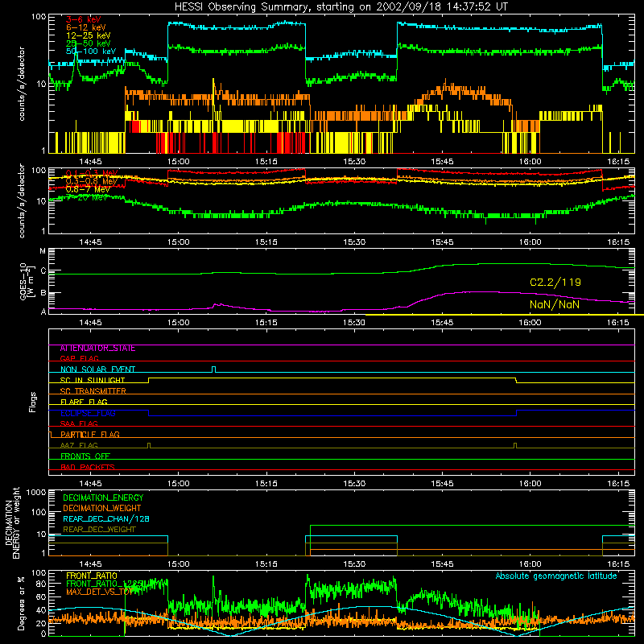
Task: Click the 15:15 tick under the GOES panel
Action: [x=266, y=323]
